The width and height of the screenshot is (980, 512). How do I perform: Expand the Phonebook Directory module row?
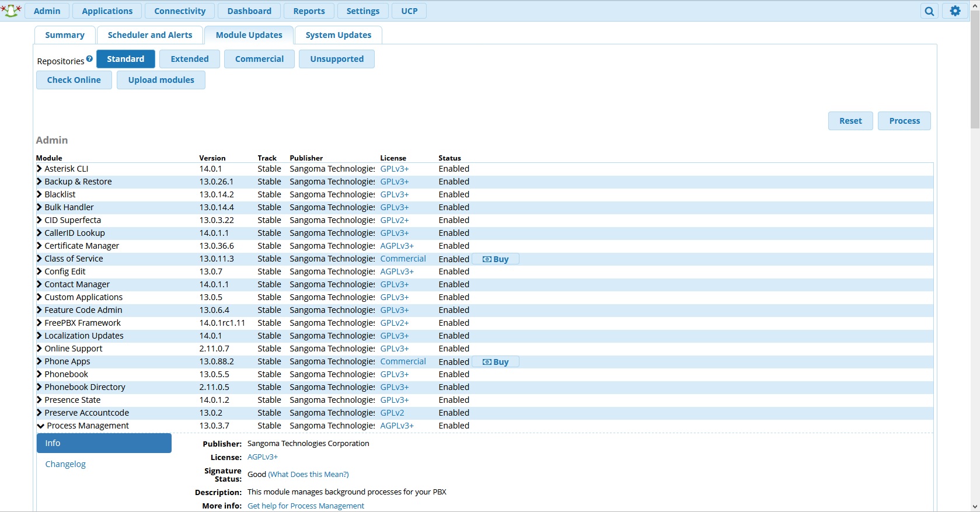40,387
